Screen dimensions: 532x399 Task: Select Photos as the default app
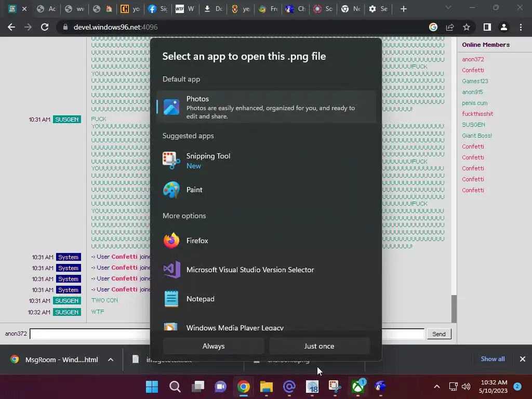coord(266,107)
